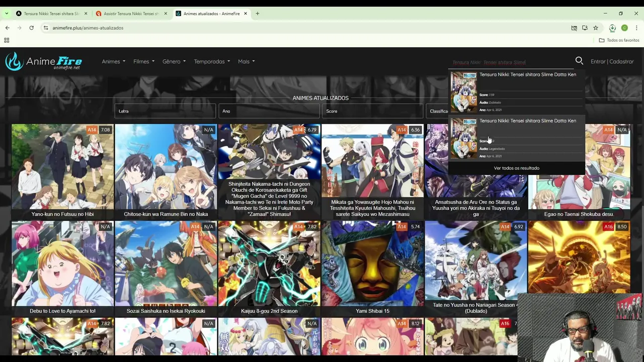Expand the Temporadas menu
Viewport: 644px width, 362px height.
pos(212,61)
